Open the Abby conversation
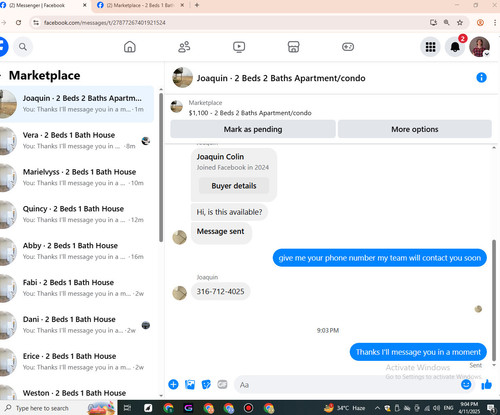The height and width of the screenshot is (415, 500). coord(77,251)
